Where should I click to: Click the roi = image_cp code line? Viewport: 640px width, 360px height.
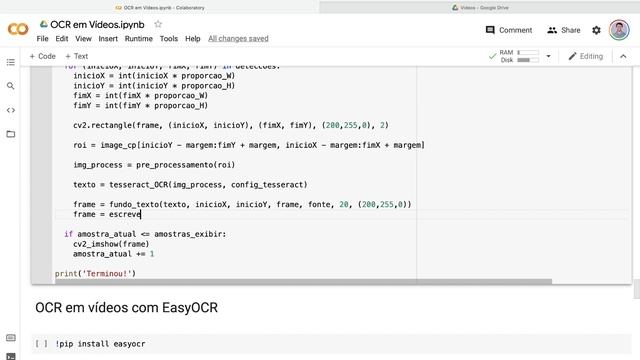pyautogui.click(x=249, y=145)
